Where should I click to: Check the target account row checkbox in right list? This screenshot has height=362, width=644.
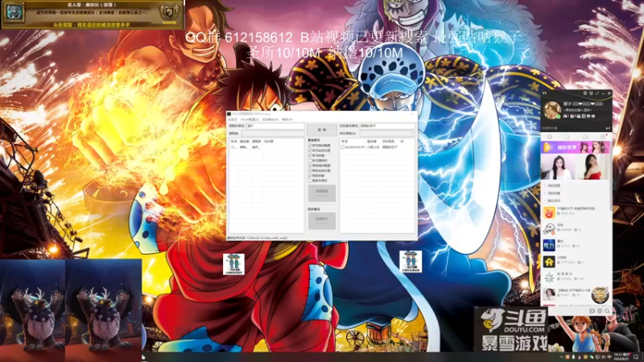343,147
